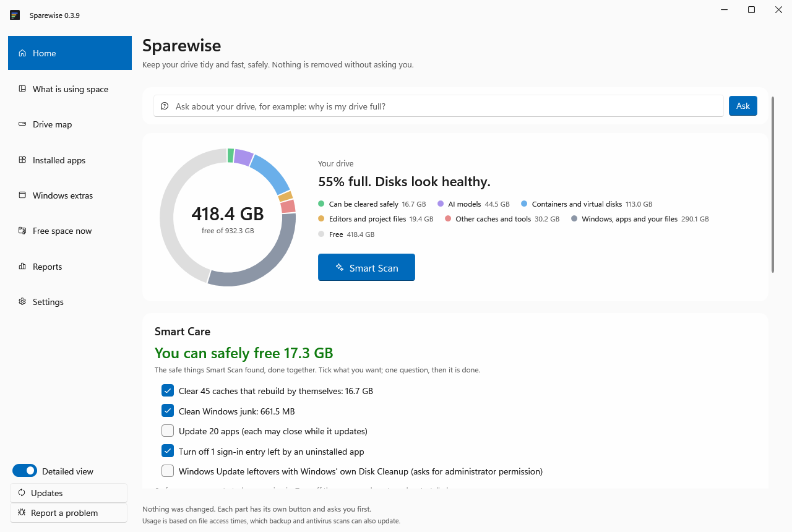Image resolution: width=792 pixels, height=532 pixels.
Task: Click the Sparewise app logo in title bar
Action: tap(15, 15)
